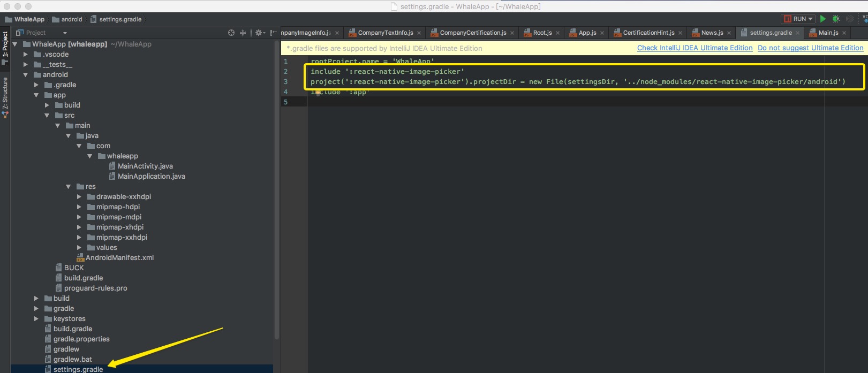Run the project with green play icon
The image size is (868, 373).
[x=823, y=19]
